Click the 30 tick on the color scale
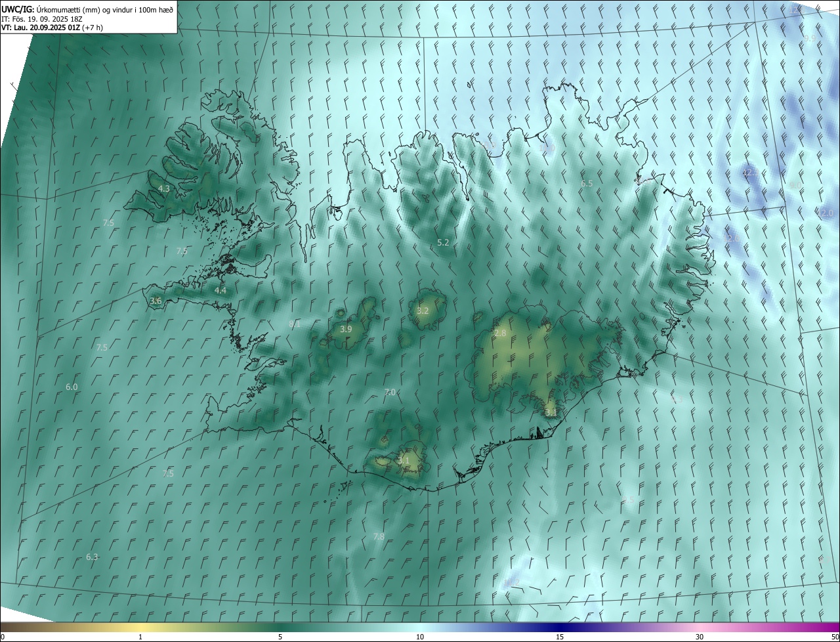The width and height of the screenshot is (840, 642). (700, 637)
